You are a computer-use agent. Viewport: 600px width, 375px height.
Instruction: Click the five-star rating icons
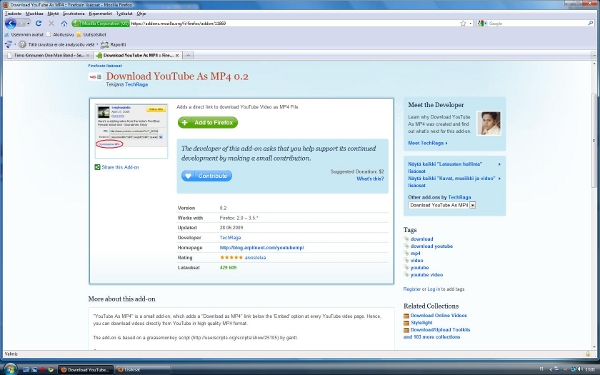[231, 258]
